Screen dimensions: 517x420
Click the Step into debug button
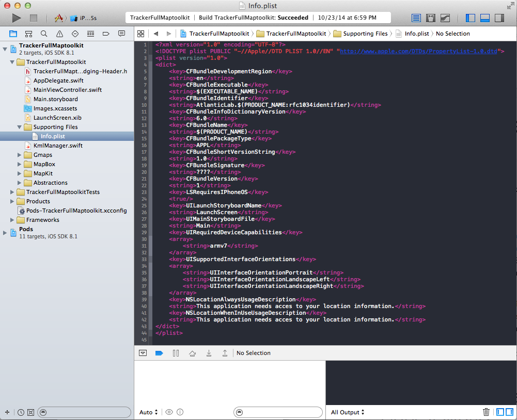(x=209, y=353)
